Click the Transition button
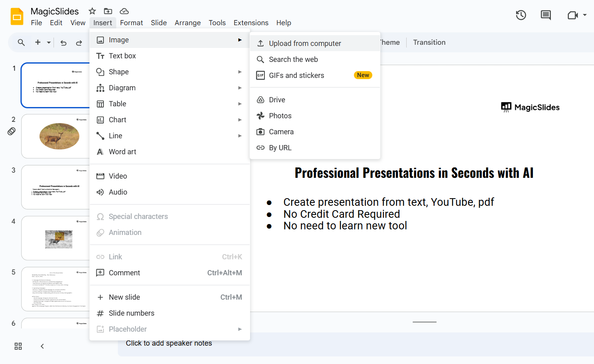This screenshot has width=594, height=364. click(429, 42)
